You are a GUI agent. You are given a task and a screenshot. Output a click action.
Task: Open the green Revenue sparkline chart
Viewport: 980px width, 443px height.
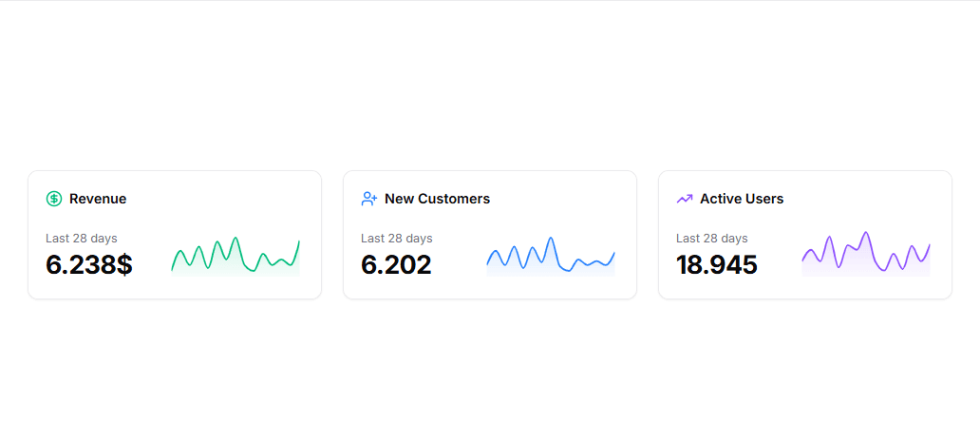point(236,256)
